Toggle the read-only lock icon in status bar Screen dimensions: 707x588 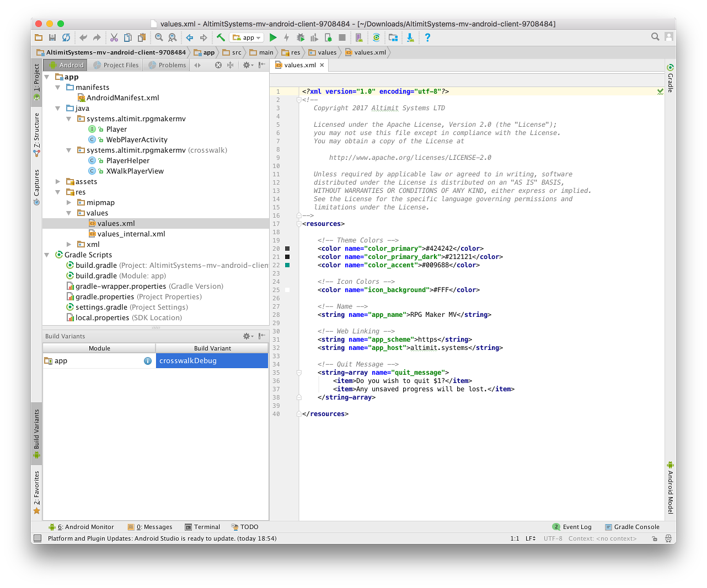pos(655,538)
